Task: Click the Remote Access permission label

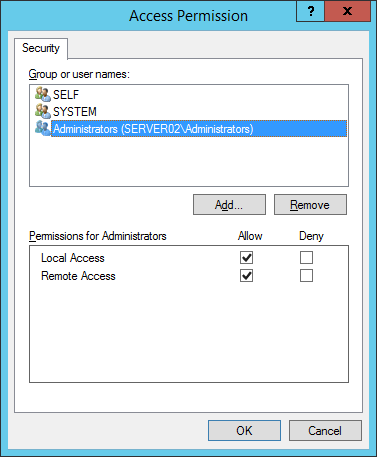Action: point(78,276)
